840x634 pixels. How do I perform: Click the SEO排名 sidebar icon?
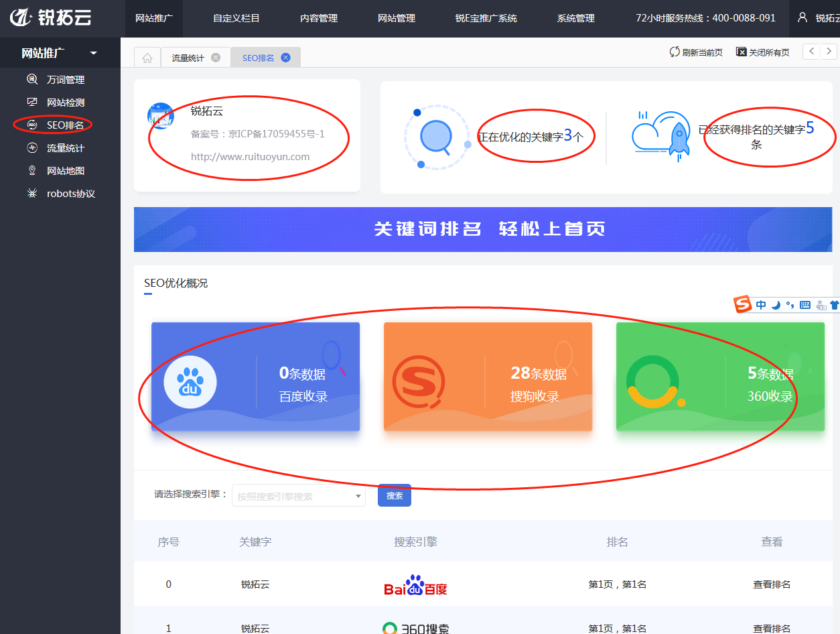coord(31,125)
